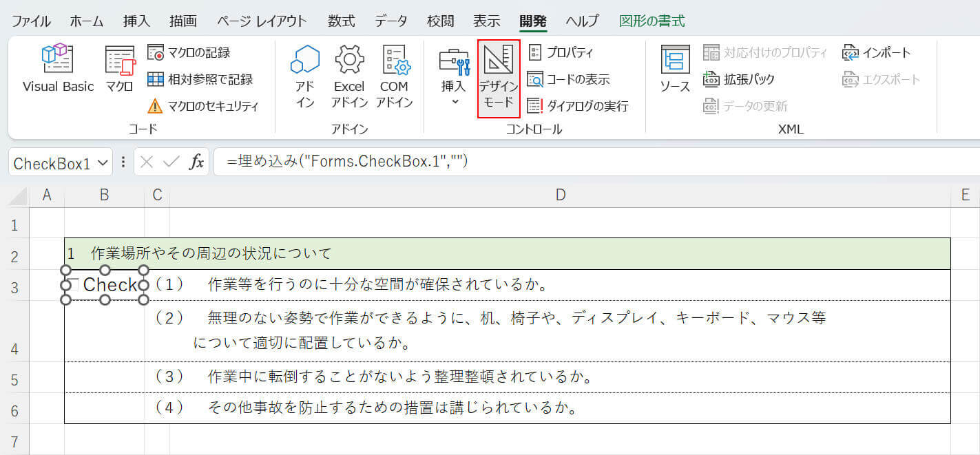Click inside the formula bar field
The image size is (980, 455).
(x=592, y=162)
